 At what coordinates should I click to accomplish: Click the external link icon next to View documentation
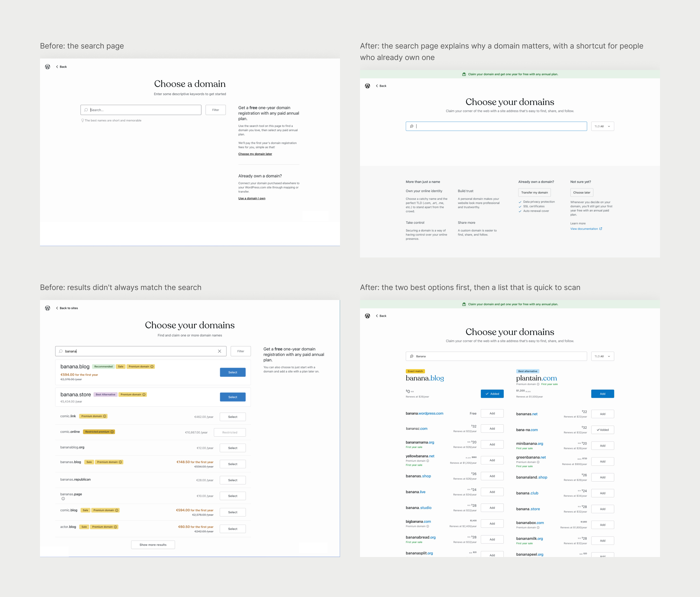601,229
